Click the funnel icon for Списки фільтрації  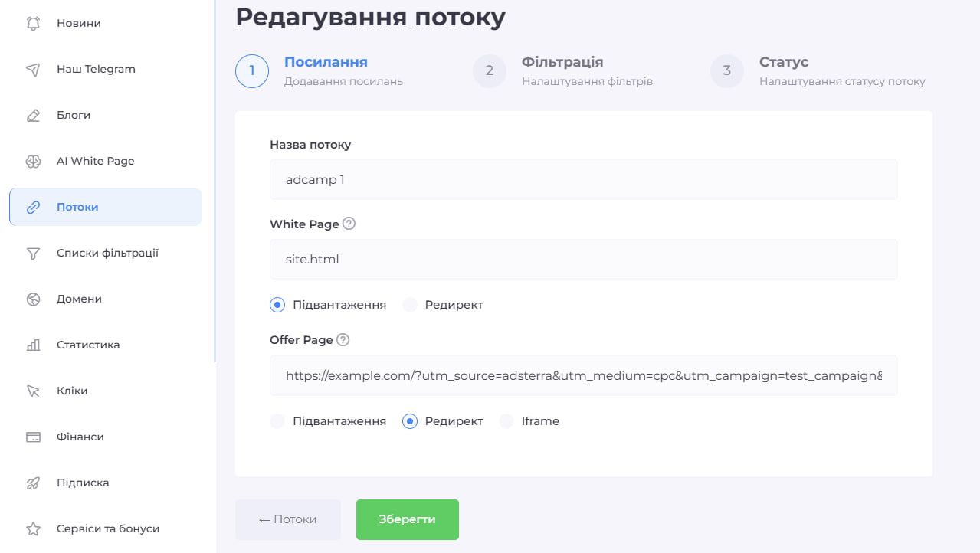[33, 253]
